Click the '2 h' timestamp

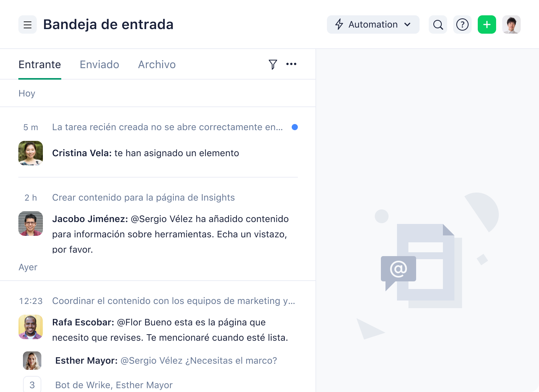(31, 198)
